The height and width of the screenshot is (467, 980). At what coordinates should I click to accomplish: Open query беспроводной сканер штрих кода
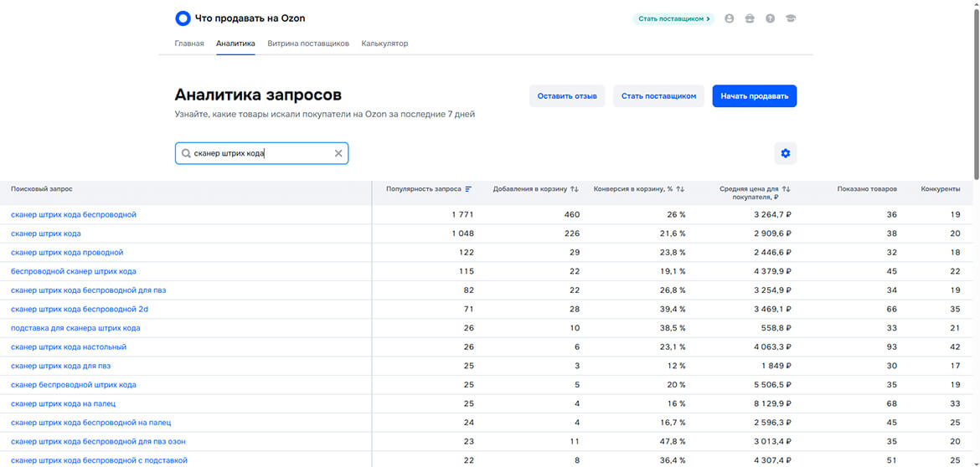click(74, 272)
